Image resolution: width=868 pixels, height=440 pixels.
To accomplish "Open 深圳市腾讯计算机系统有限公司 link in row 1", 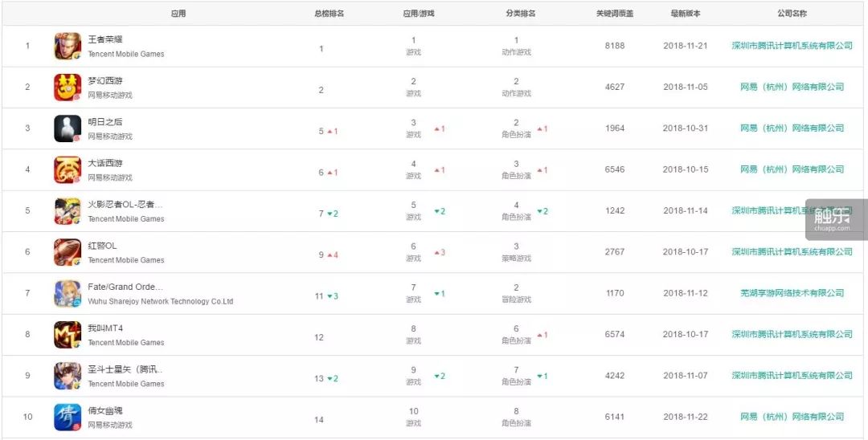I will (792, 46).
